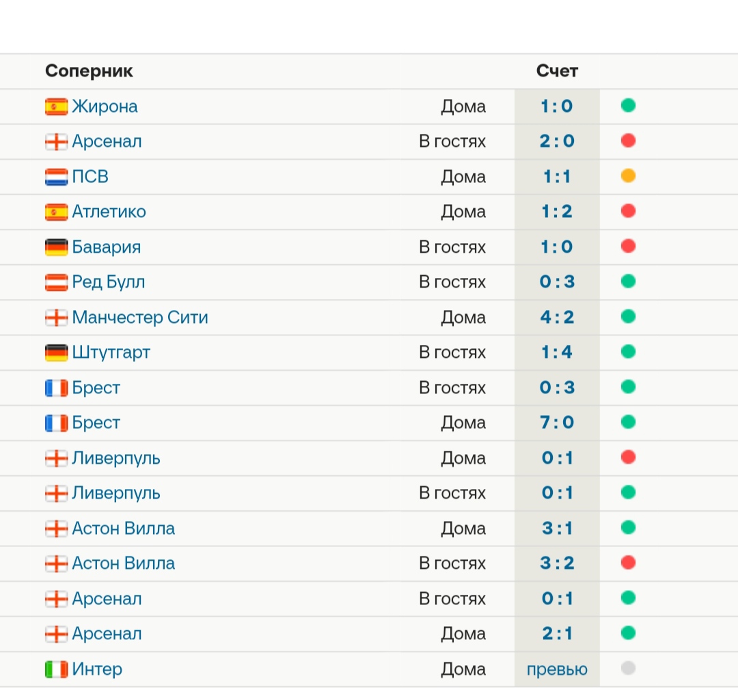
Task: Click the England flag next to Манчестер Сити
Action: [56, 318]
